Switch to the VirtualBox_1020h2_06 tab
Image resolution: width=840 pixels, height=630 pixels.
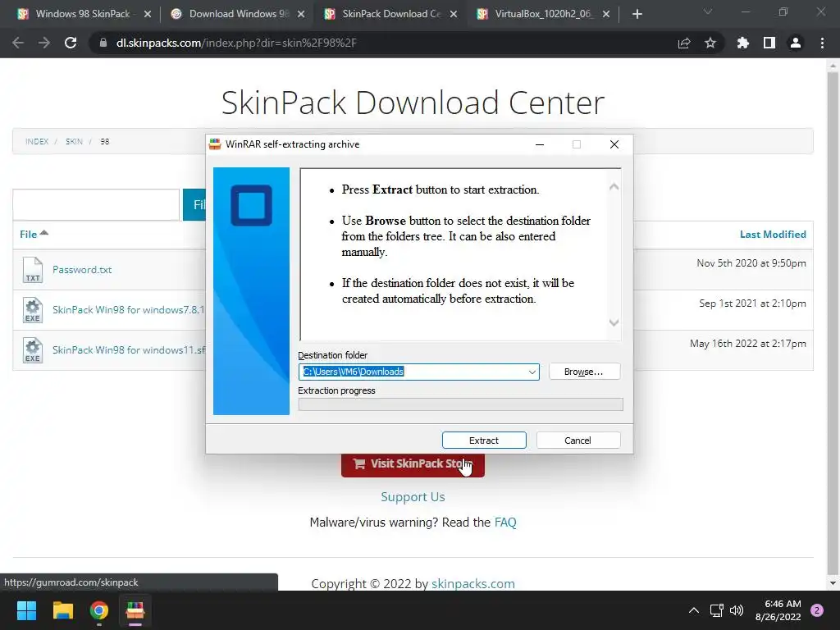click(x=544, y=14)
